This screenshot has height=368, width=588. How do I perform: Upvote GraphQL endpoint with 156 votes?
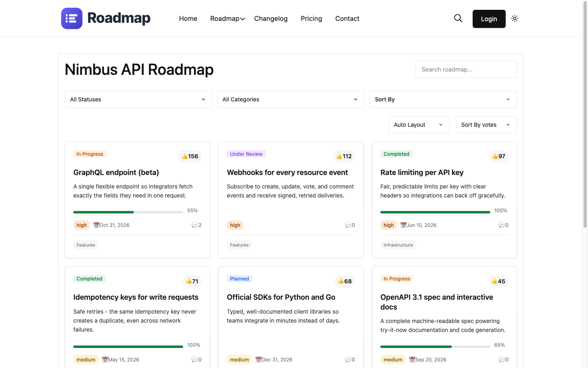coord(190,156)
